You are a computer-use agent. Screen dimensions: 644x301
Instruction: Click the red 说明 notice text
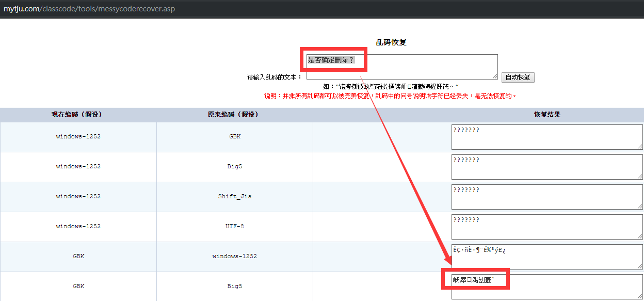point(390,96)
